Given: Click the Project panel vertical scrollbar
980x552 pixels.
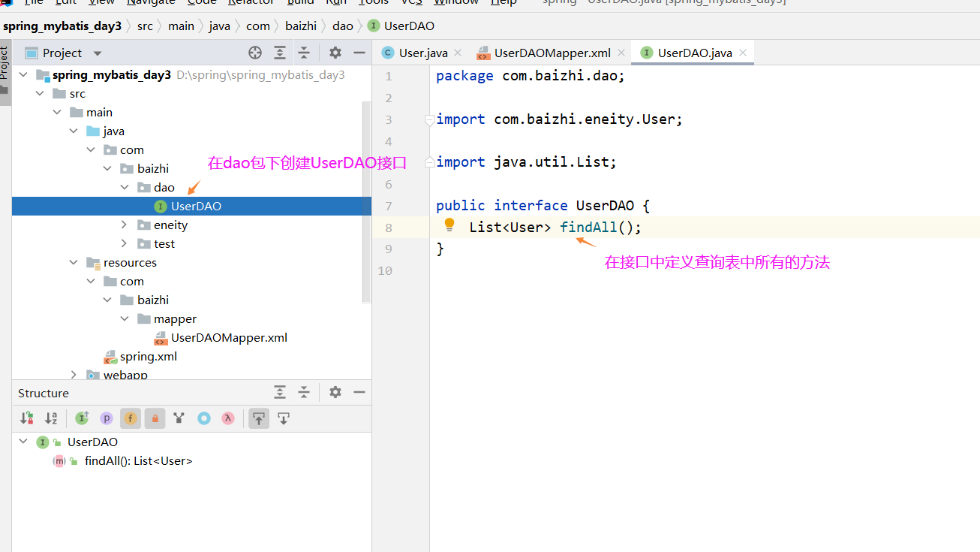Looking at the screenshot, I should click(x=366, y=201).
